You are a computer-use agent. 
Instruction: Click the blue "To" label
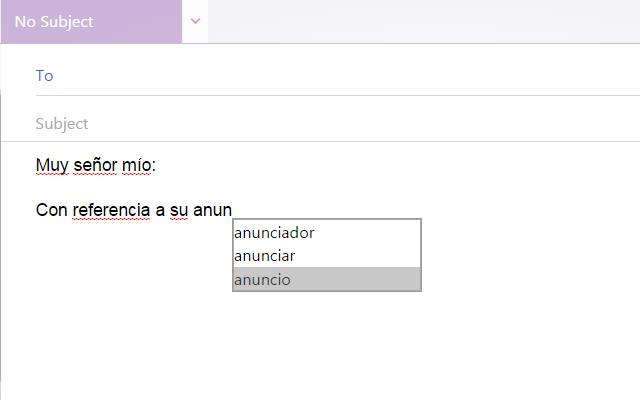pyautogui.click(x=44, y=76)
